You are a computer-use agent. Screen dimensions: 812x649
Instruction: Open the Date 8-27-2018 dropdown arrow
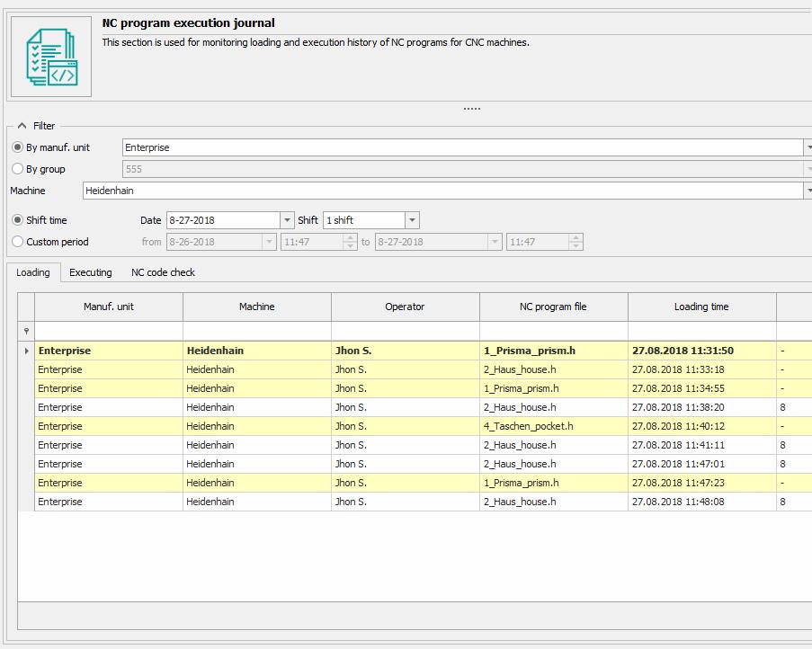287,220
